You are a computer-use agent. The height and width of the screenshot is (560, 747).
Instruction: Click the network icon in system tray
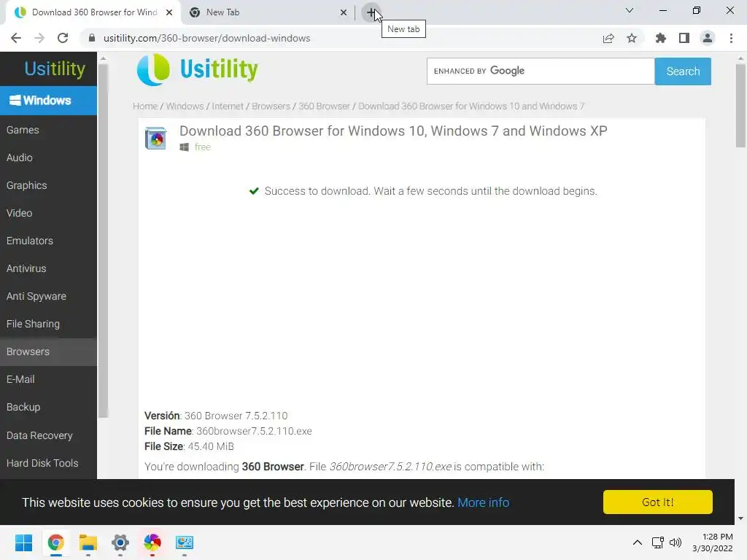point(658,542)
